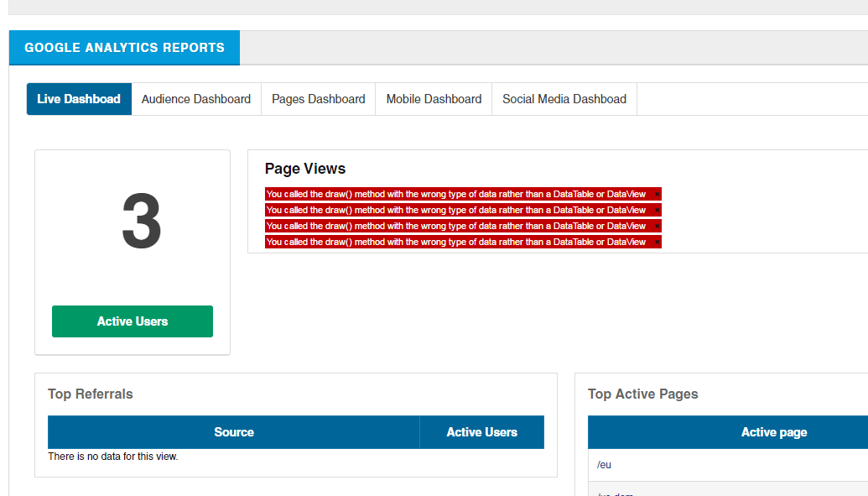Open the Audience Dashboard tab

[196, 99]
